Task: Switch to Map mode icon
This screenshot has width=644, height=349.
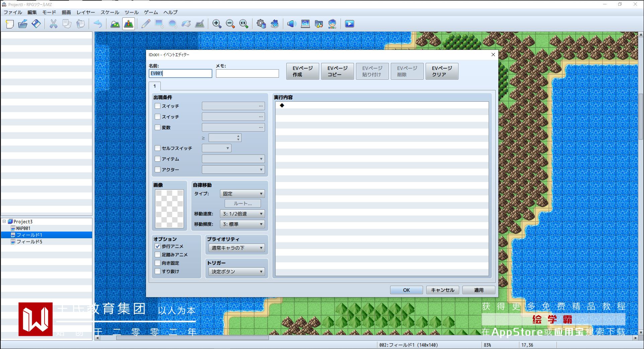Action: (x=115, y=24)
